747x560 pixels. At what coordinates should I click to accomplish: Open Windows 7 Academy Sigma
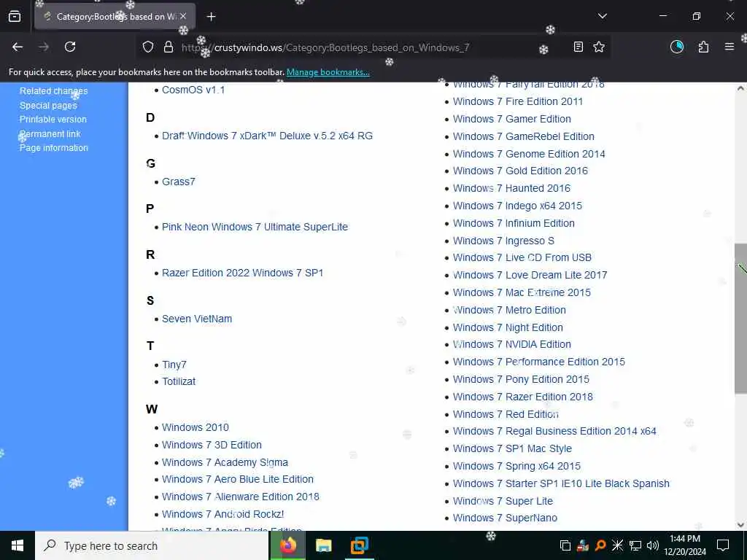(x=225, y=462)
